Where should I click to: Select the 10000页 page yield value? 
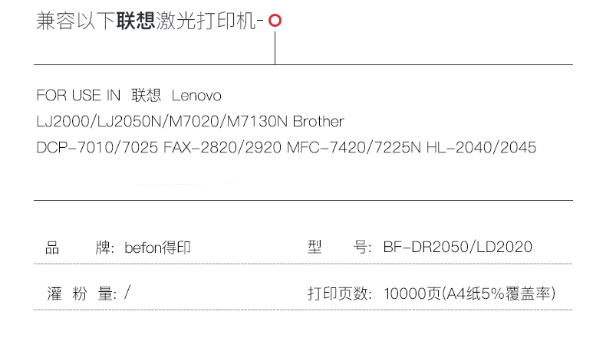click(411, 293)
